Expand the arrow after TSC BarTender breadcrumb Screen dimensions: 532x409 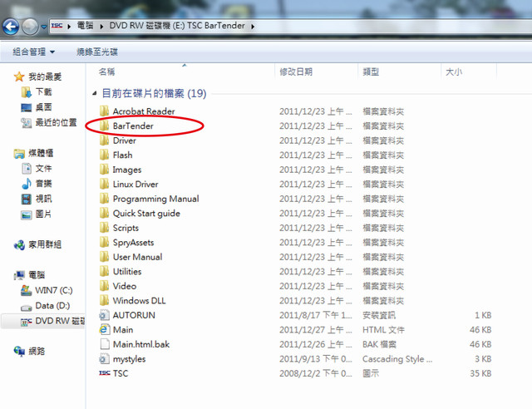click(x=253, y=26)
